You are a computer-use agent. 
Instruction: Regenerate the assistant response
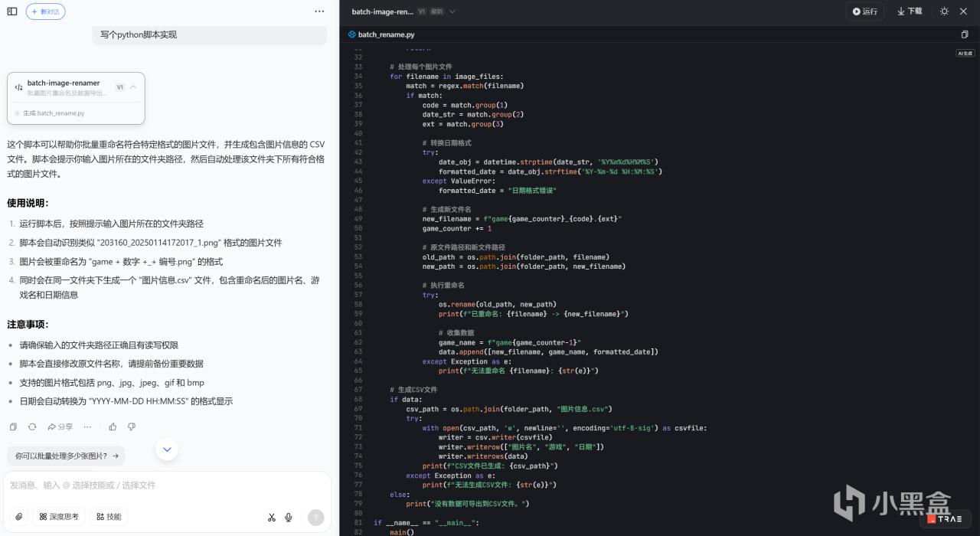32,427
